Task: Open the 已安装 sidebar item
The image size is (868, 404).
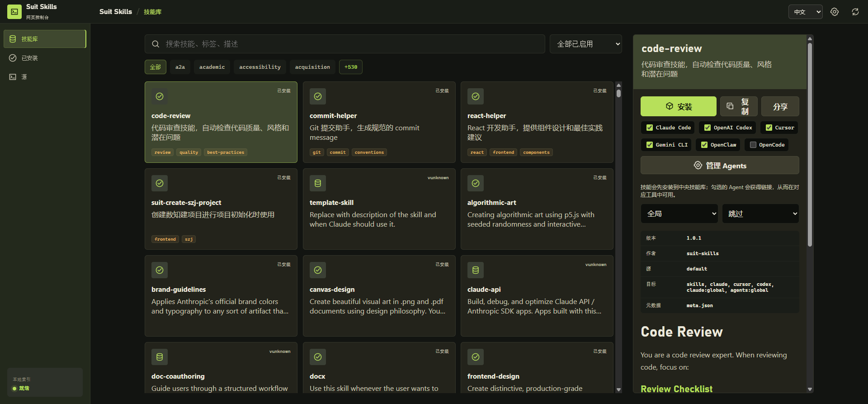Action: (x=30, y=58)
